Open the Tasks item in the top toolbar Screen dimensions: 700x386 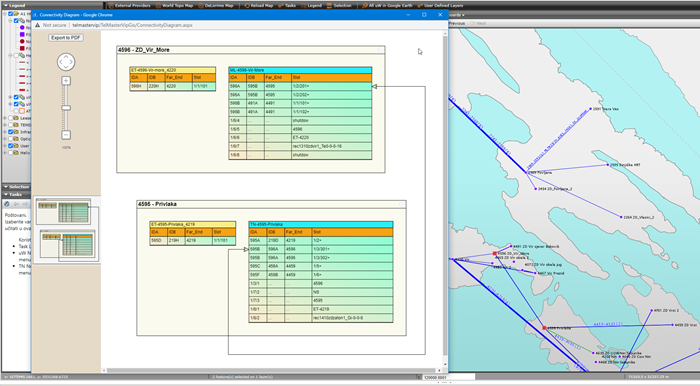(287, 6)
